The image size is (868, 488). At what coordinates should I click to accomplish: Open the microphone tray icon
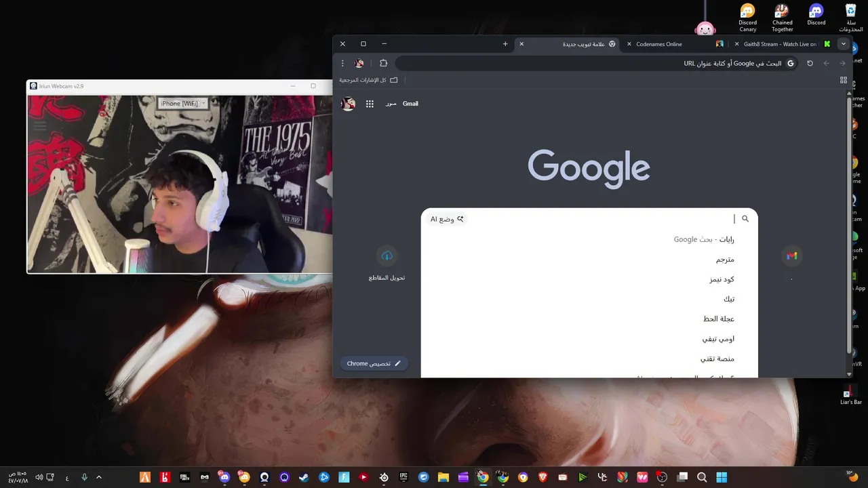[x=84, y=477]
